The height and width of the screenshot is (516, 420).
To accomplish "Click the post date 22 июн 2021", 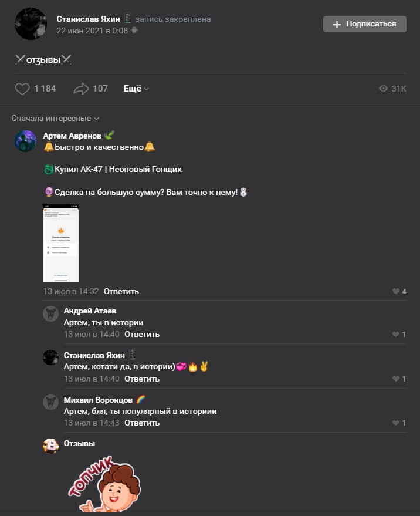I will coord(92,31).
